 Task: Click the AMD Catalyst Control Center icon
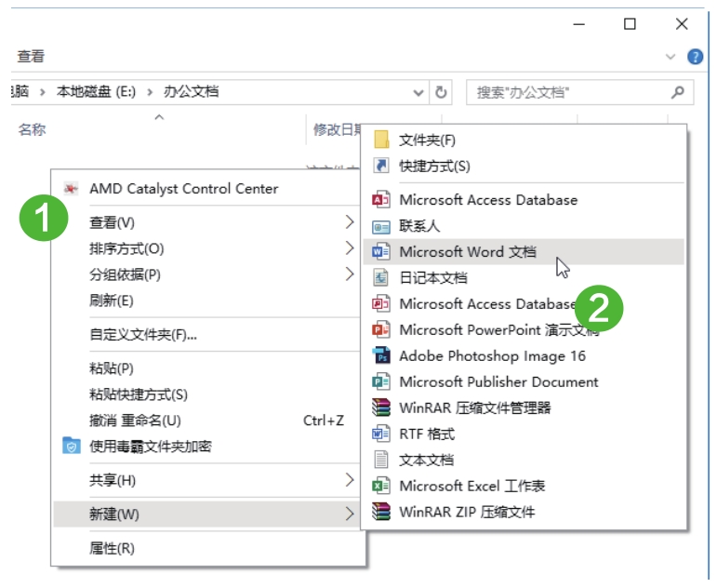[x=71, y=189]
